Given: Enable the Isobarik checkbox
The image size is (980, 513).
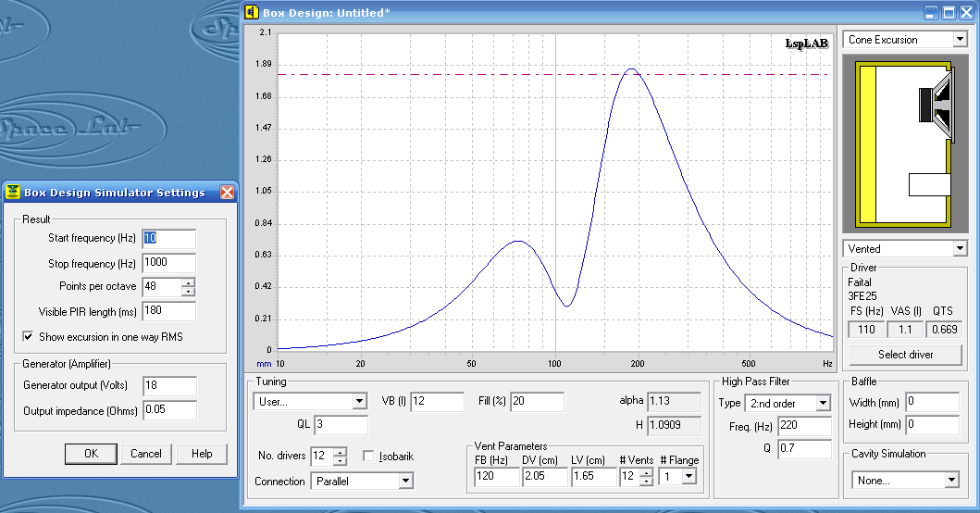Looking at the screenshot, I should pyautogui.click(x=368, y=457).
